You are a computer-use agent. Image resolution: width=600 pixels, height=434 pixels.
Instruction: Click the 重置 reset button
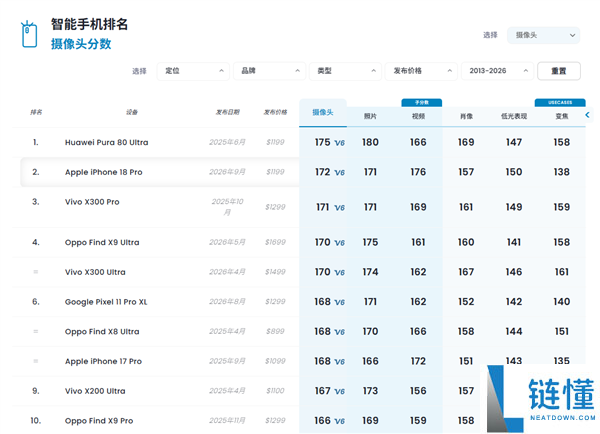559,71
